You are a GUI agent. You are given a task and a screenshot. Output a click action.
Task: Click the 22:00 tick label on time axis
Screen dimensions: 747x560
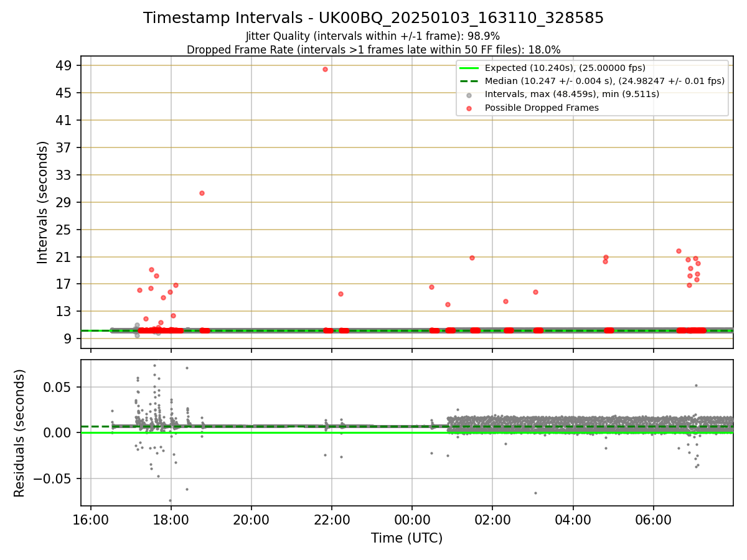[x=332, y=520]
